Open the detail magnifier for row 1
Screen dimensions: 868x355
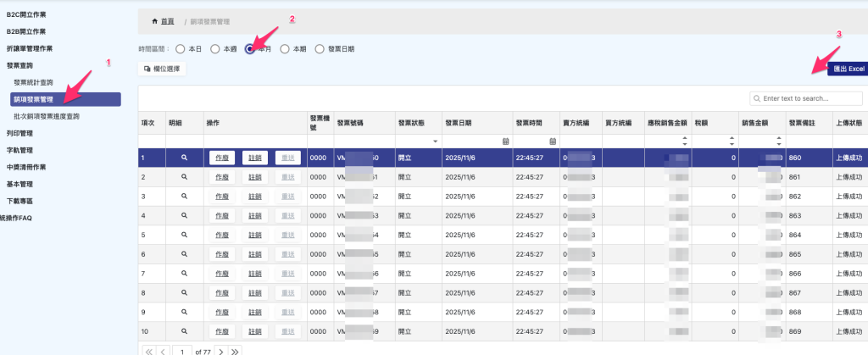coord(182,158)
